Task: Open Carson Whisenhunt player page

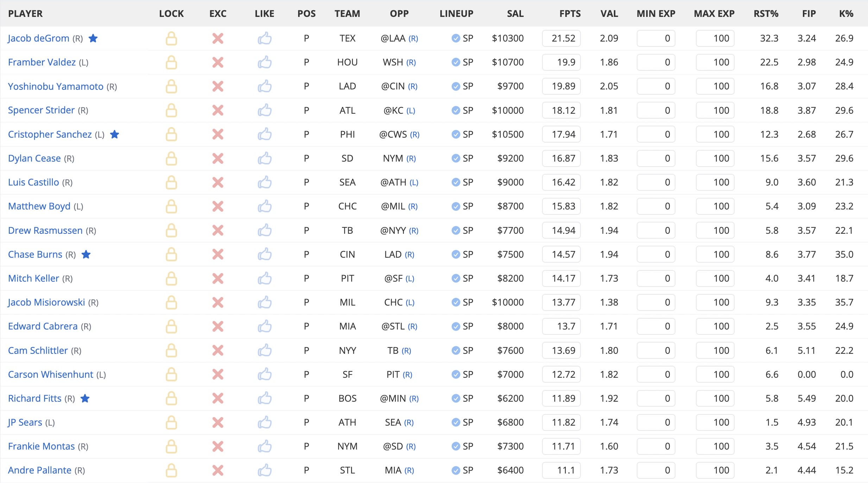Action: (x=51, y=374)
